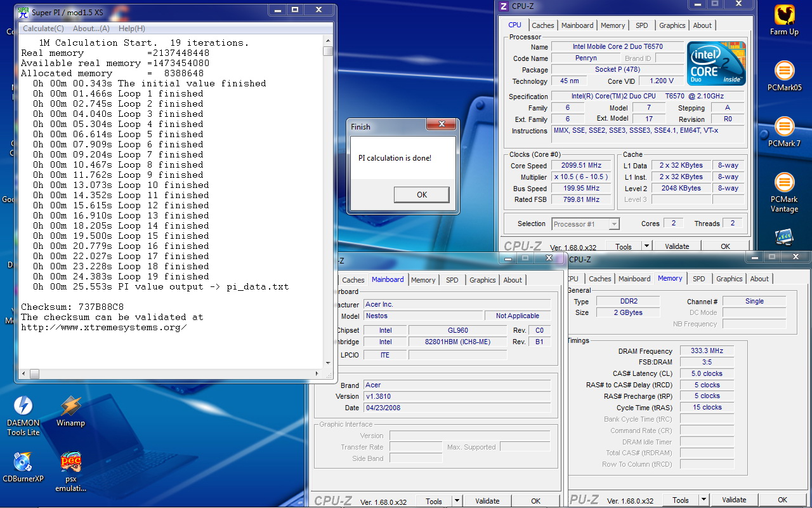Click Tools button in Mainboard CPU-Z window

434,501
